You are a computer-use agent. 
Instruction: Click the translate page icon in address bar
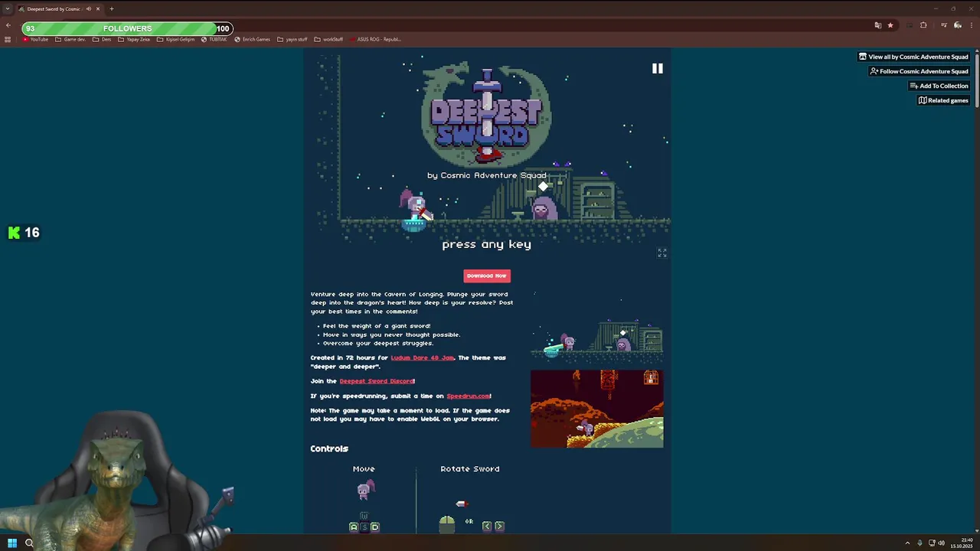pyautogui.click(x=877, y=25)
